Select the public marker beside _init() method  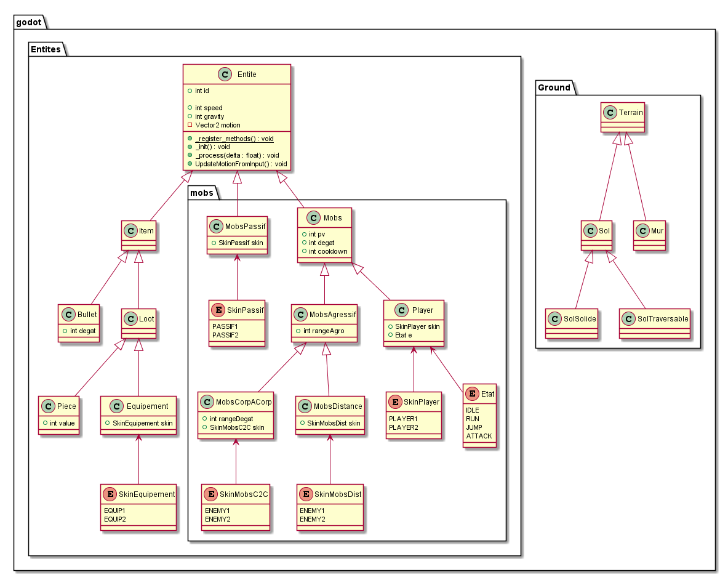pos(190,147)
